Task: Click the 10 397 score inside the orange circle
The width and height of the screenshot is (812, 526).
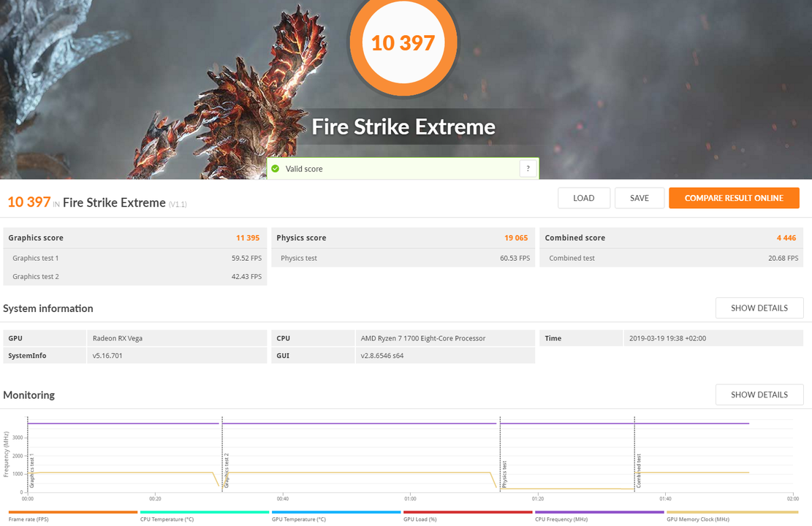Action: (x=403, y=43)
